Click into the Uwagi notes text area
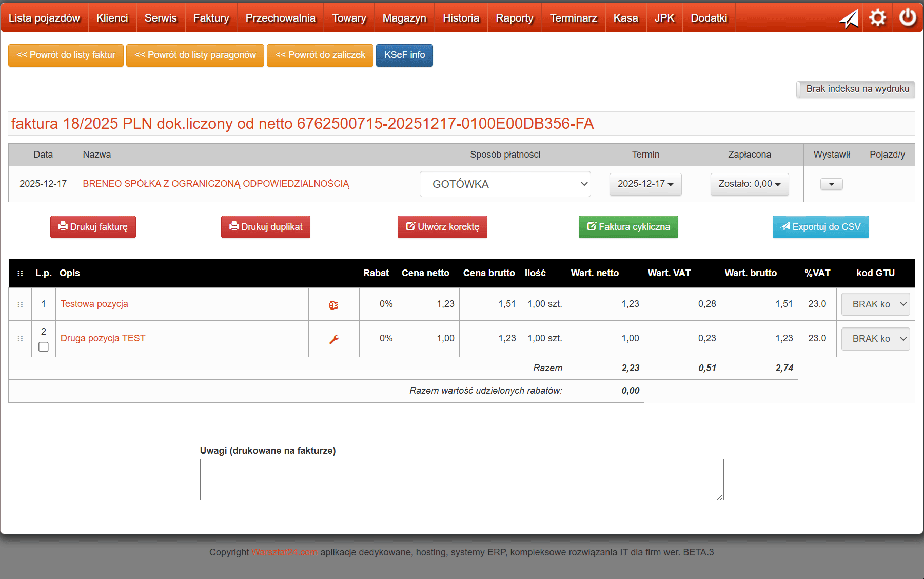Screen dimensions: 924x579 [x=461, y=479]
